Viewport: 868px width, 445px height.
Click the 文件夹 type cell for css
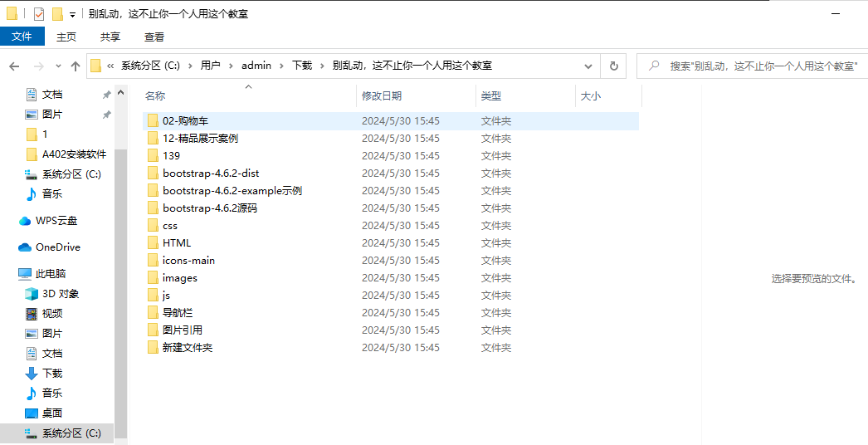point(496,226)
